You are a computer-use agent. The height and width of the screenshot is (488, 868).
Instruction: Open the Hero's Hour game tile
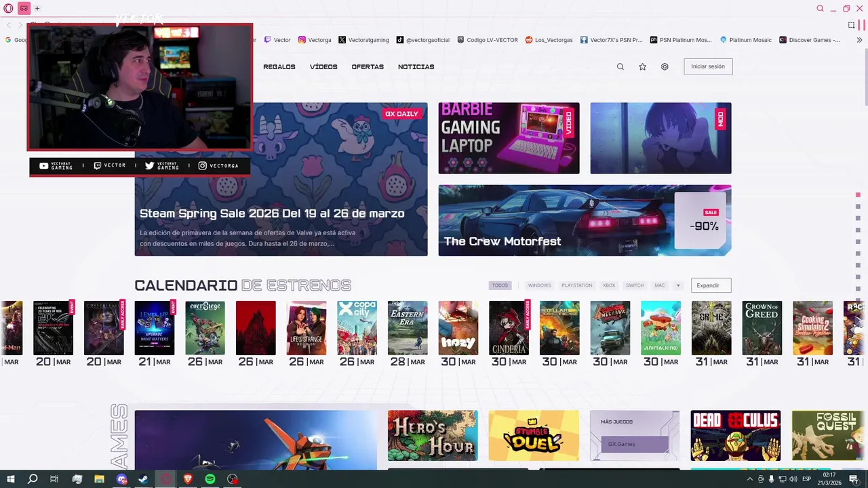pyautogui.click(x=433, y=435)
